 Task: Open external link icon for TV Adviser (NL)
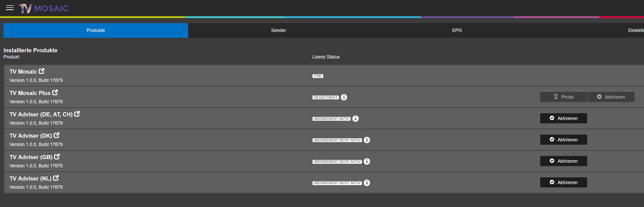(x=56, y=178)
